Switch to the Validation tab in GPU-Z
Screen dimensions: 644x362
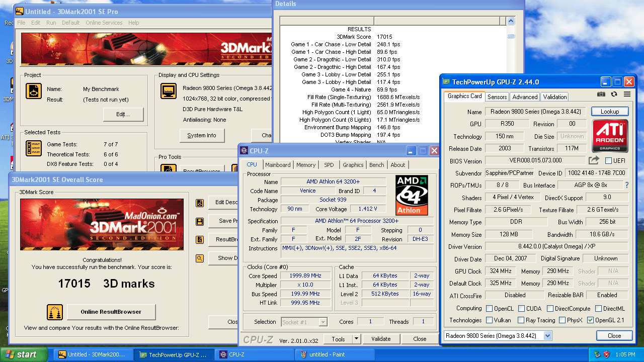tap(555, 97)
